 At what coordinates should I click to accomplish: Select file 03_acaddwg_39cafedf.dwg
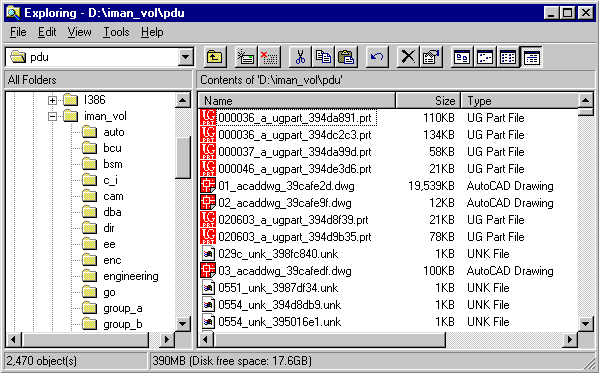tap(285, 271)
